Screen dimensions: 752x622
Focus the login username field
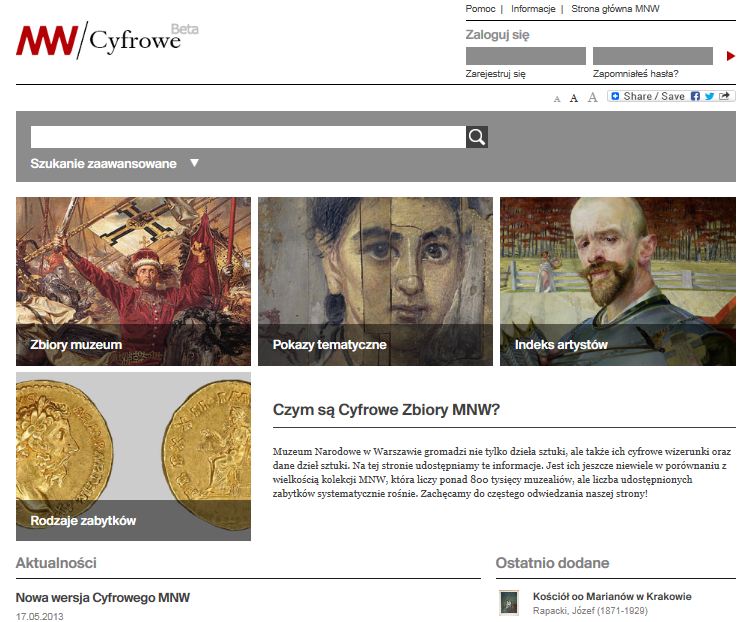526,56
